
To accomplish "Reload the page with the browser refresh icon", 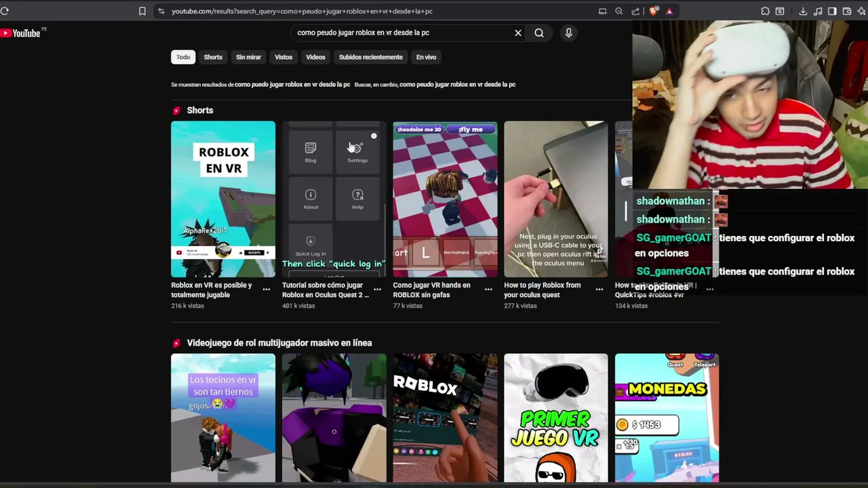I will pos(5,11).
